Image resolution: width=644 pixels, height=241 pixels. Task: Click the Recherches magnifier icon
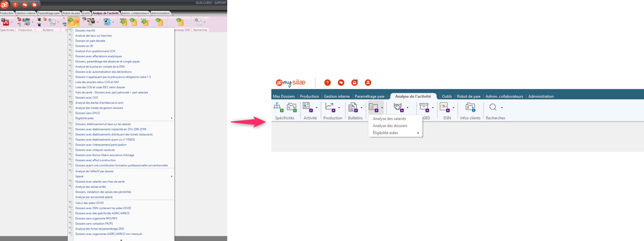[x=493, y=107]
